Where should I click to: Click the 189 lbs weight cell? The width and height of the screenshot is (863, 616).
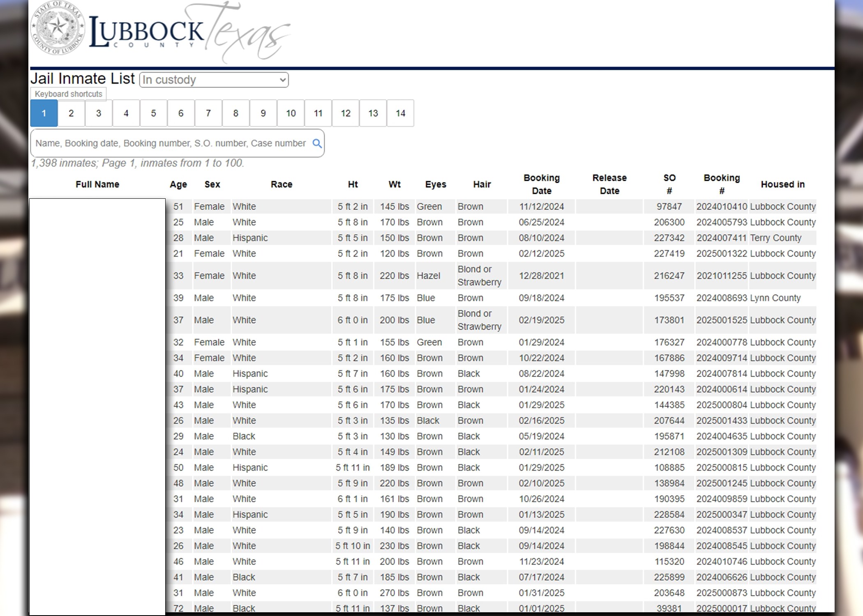(395, 467)
